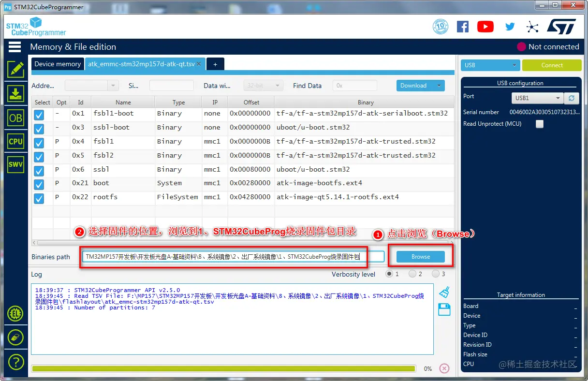Viewport: 588px width, 381px height.
Task: Open the OB option bytes icon
Action: (15, 117)
